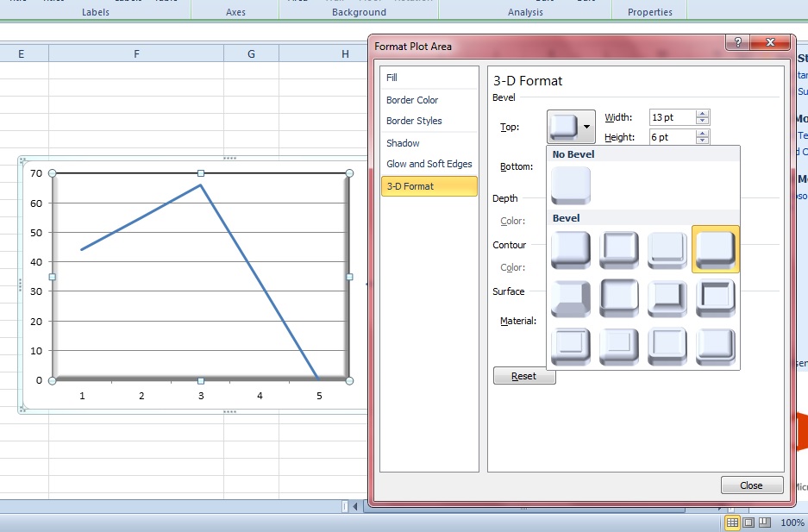Go to Glow and Soft Edges section
This screenshot has width=808, height=532.
tap(429, 164)
